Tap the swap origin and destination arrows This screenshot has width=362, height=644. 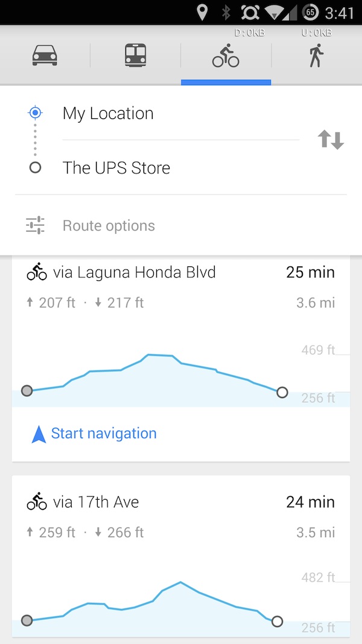pyautogui.click(x=330, y=140)
